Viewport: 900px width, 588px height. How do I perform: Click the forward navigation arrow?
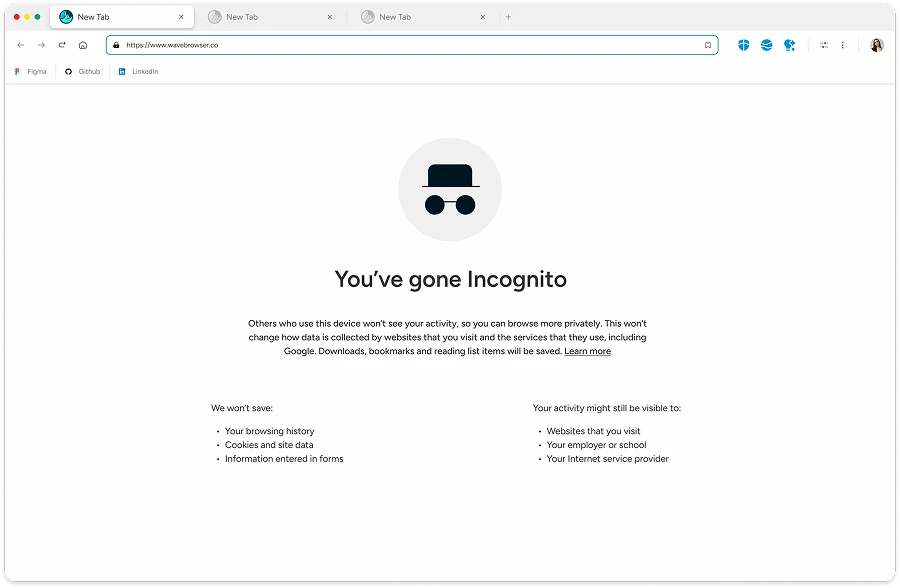click(x=40, y=44)
